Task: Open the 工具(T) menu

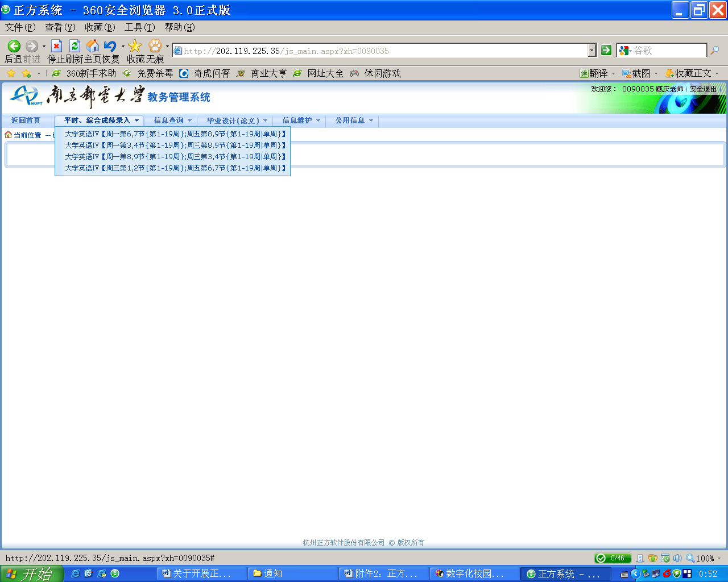Action: pos(139,27)
